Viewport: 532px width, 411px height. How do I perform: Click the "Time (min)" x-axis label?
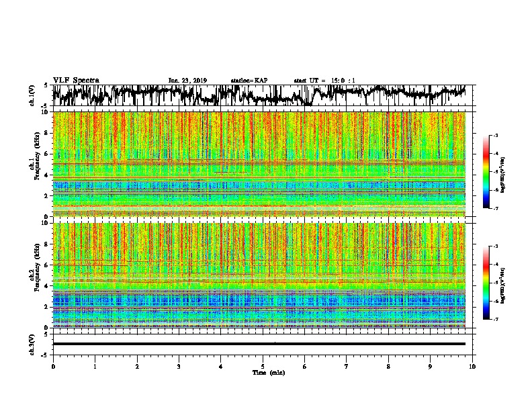269,373
